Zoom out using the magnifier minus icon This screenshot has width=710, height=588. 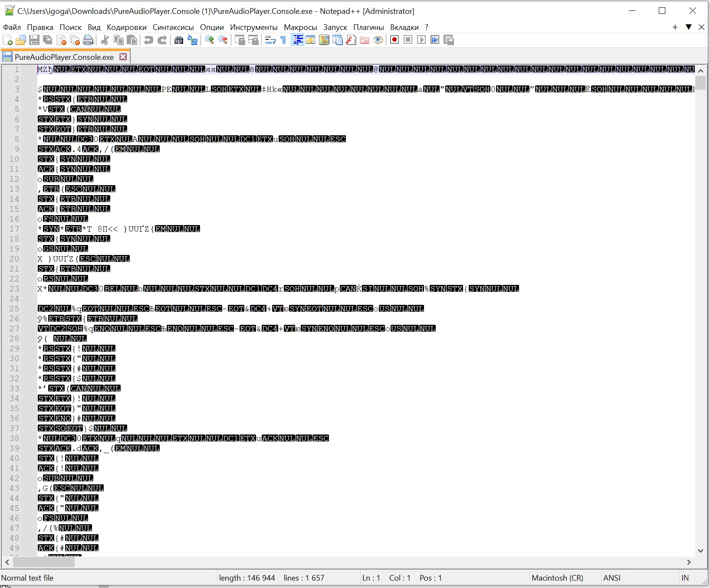(x=223, y=40)
